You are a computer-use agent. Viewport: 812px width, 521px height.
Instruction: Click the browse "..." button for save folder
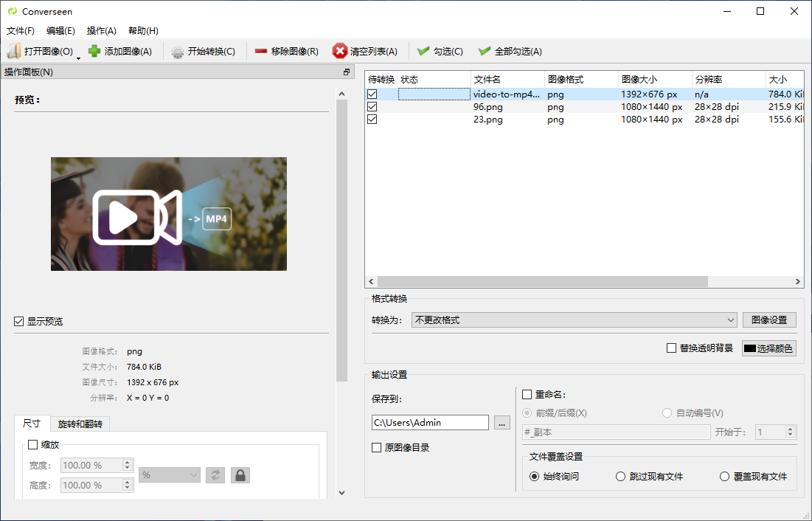pyautogui.click(x=502, y=423)
